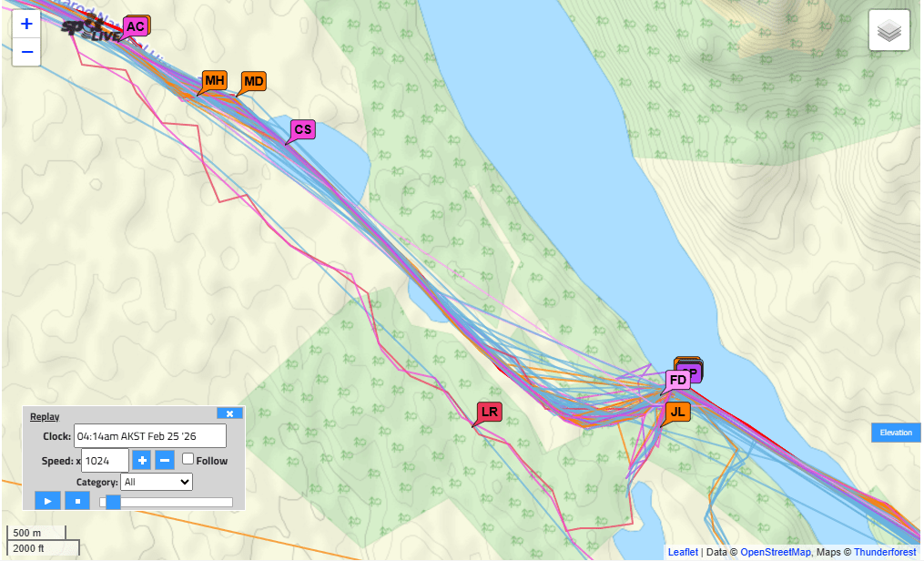Screen dimensions: 924x561
Task: Close the Replay panel
Action: click(229, 413)
